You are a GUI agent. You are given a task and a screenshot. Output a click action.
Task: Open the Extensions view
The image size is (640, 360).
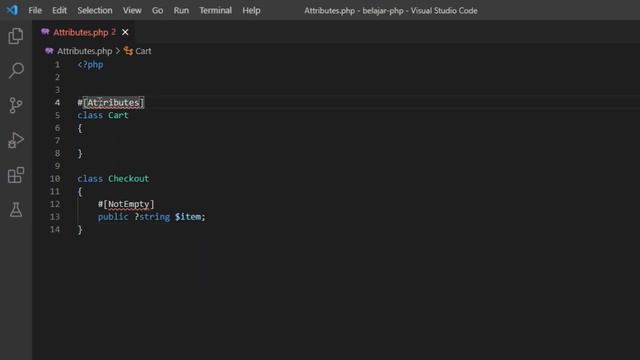[16, 175]
